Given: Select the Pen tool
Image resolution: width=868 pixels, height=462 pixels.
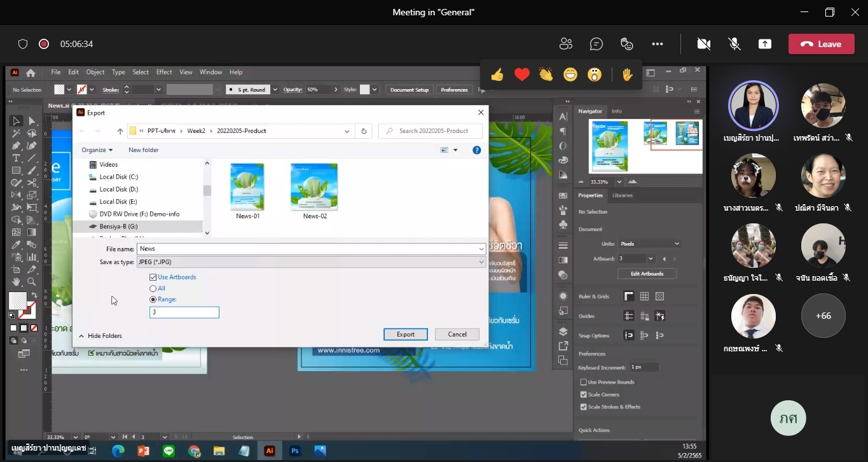Looking at the screenshot, I should pyautogui.click(x=16, y=146).
